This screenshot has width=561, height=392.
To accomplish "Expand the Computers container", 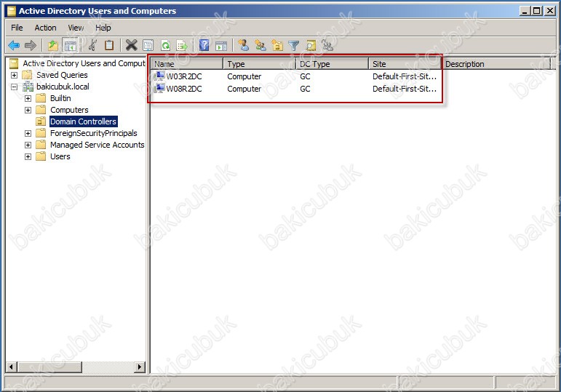I will (28, 110).
